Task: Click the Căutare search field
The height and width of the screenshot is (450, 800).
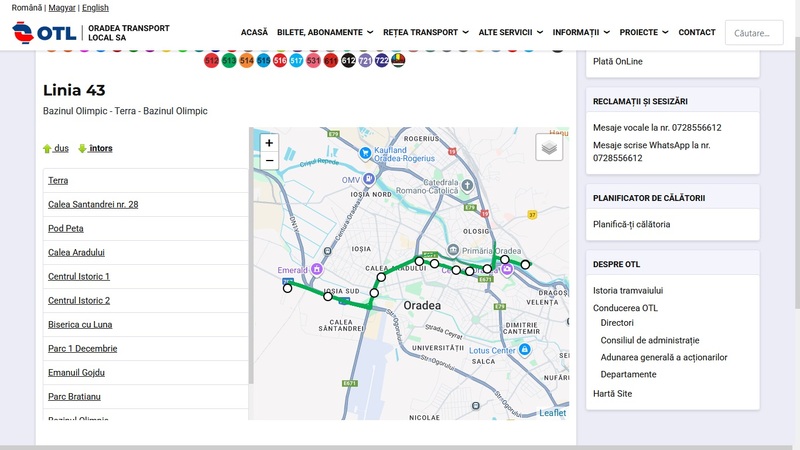Action: 754,33
